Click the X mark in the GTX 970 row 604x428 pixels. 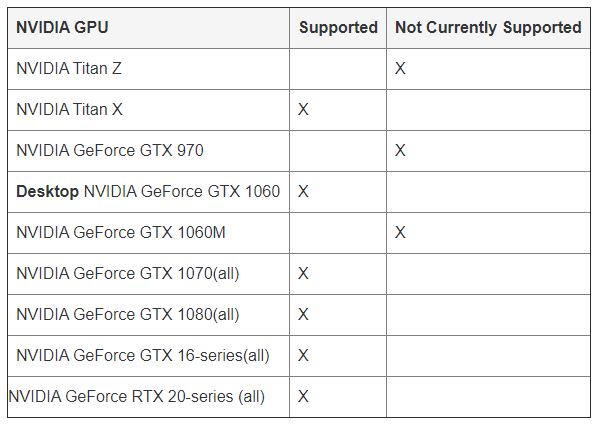pyautogui.click(x=400, y=150)
